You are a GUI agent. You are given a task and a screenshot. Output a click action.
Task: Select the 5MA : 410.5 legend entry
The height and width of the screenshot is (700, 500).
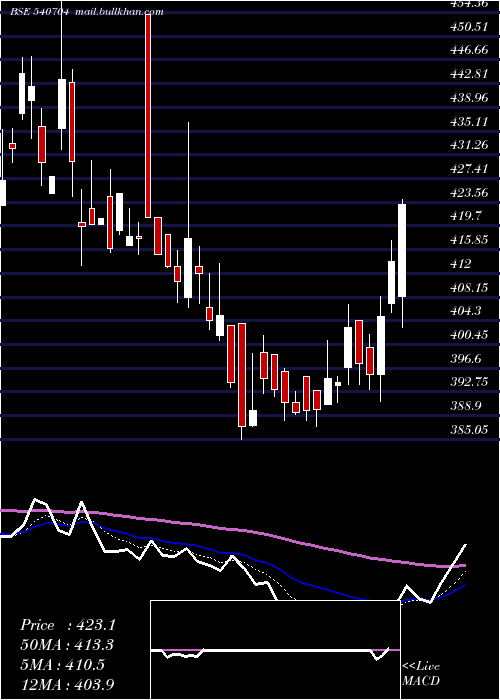(62, 665)
